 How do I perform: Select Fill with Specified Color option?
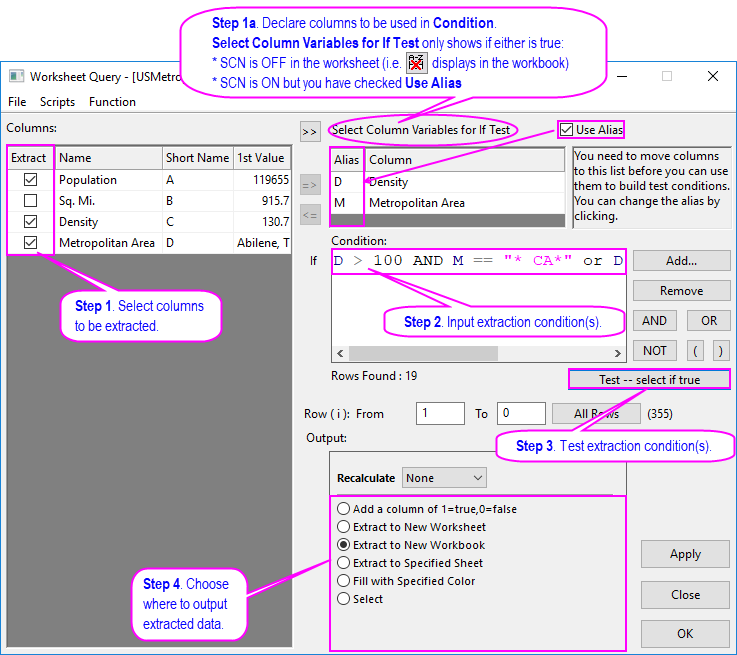coord(344,581)
